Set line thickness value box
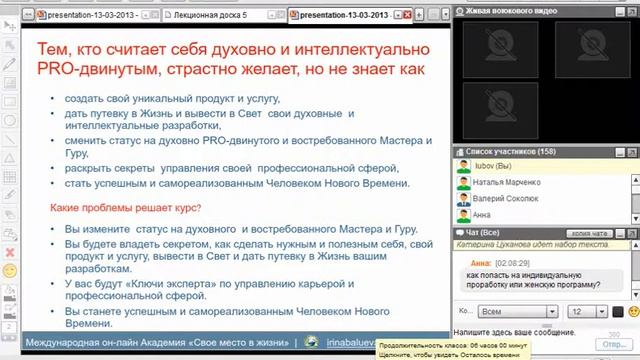The height and width of the screenshot is (360, 640). tap(9, 327)
